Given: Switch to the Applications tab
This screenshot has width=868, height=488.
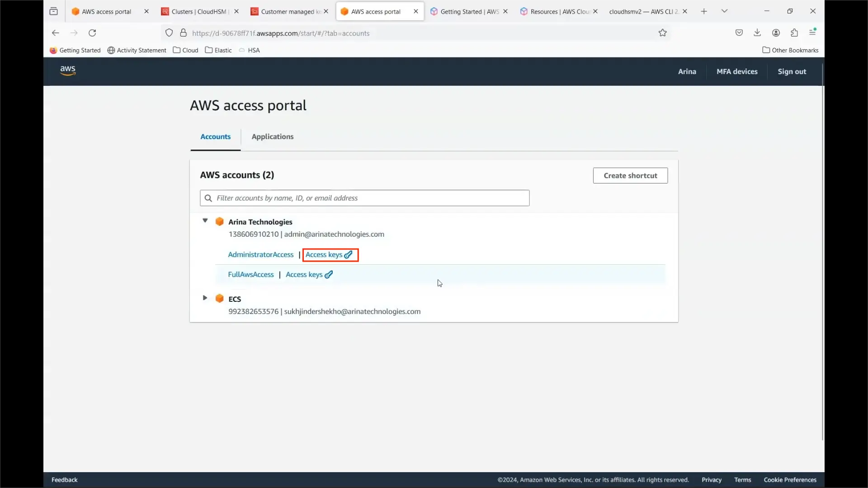Looking at the screenshot, I should click(272, 136).
